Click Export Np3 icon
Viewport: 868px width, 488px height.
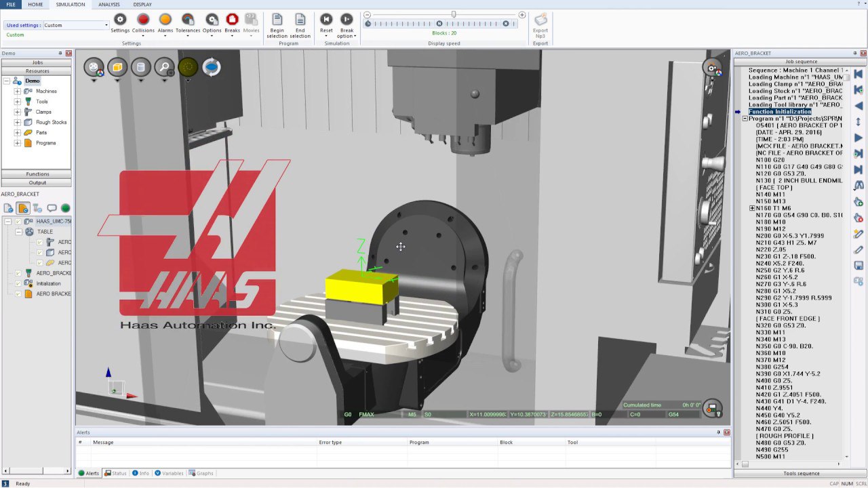(540, 25)
